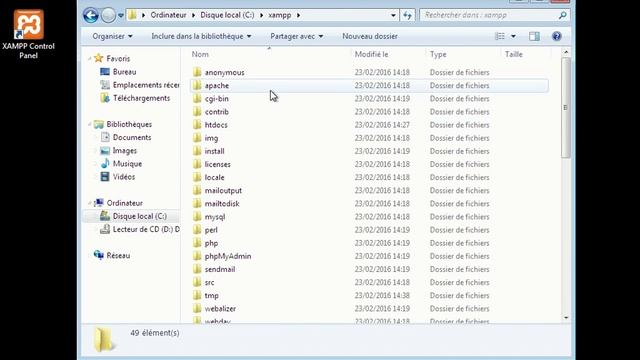640x360 pixels.
Task: Select the licenses folder icon
Action: point(197,164)
